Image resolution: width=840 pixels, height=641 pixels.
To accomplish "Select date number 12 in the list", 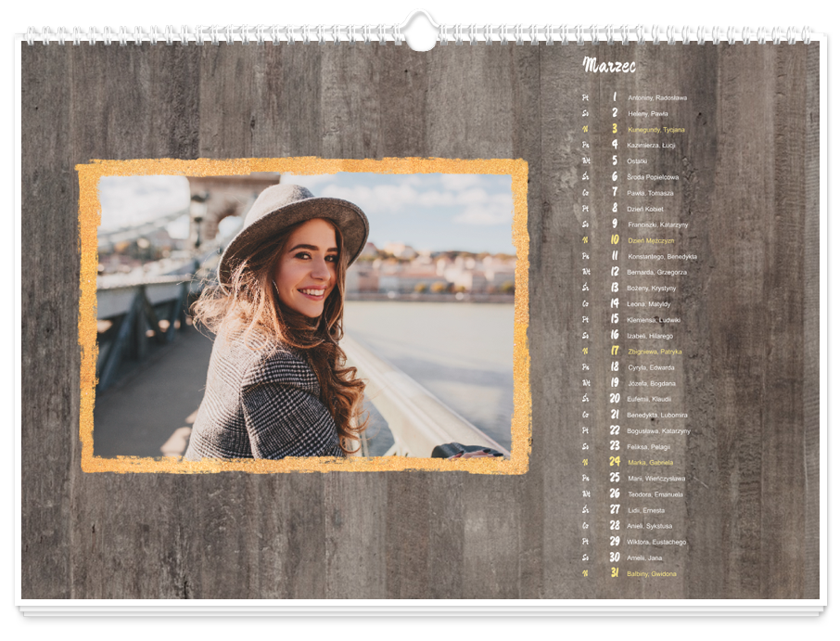I will tap(614, 272).
